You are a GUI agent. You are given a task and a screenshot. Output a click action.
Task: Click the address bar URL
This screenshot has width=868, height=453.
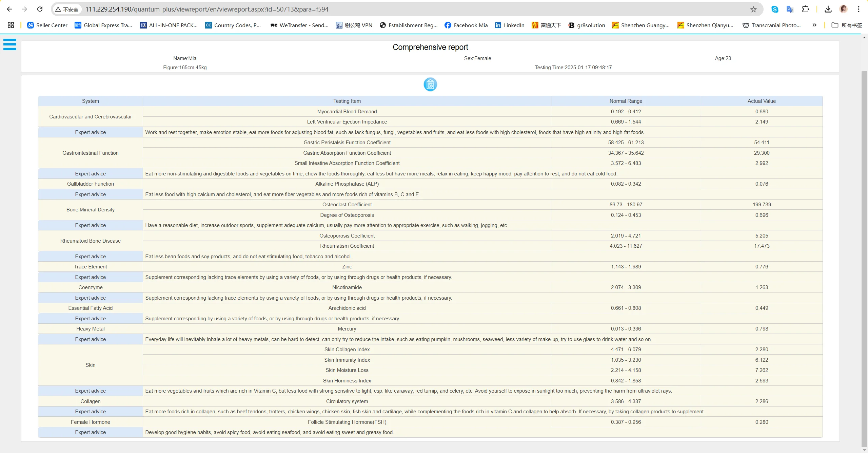(207, 9)
